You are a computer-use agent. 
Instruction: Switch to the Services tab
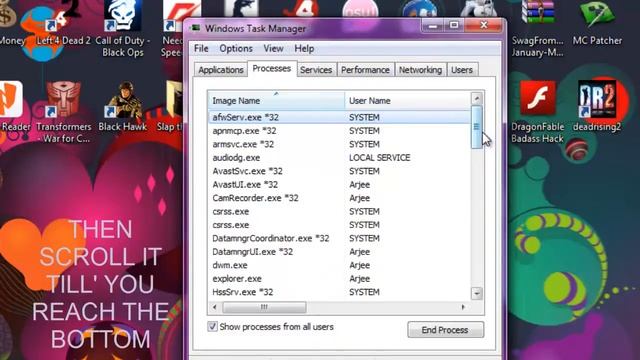[316, 70]
